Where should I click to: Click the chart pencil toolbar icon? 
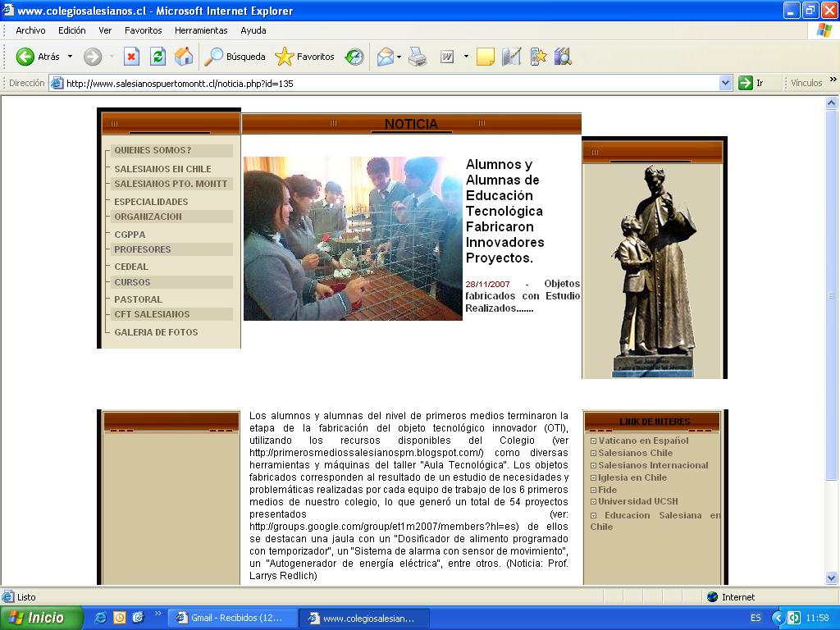click(512, 57)
